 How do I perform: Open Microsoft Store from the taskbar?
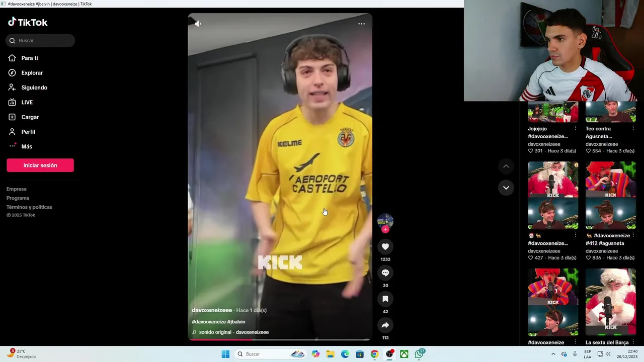pyautogui.click(x=360, y=354)
